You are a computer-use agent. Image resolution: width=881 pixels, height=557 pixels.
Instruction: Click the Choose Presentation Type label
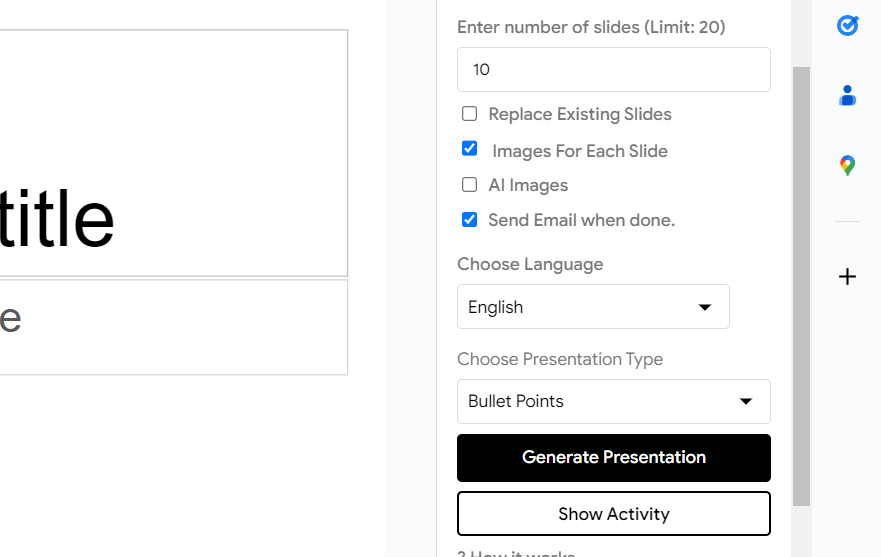(560, 359)
